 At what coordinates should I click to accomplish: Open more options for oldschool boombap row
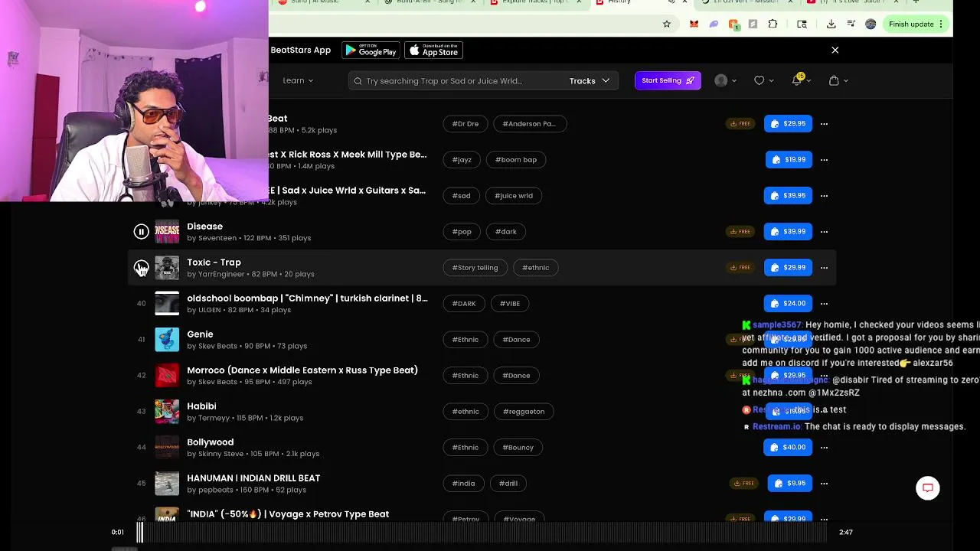tap(824, 303)
